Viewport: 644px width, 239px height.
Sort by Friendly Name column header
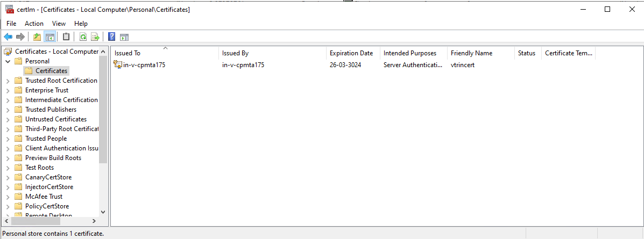tap(481, 53)
